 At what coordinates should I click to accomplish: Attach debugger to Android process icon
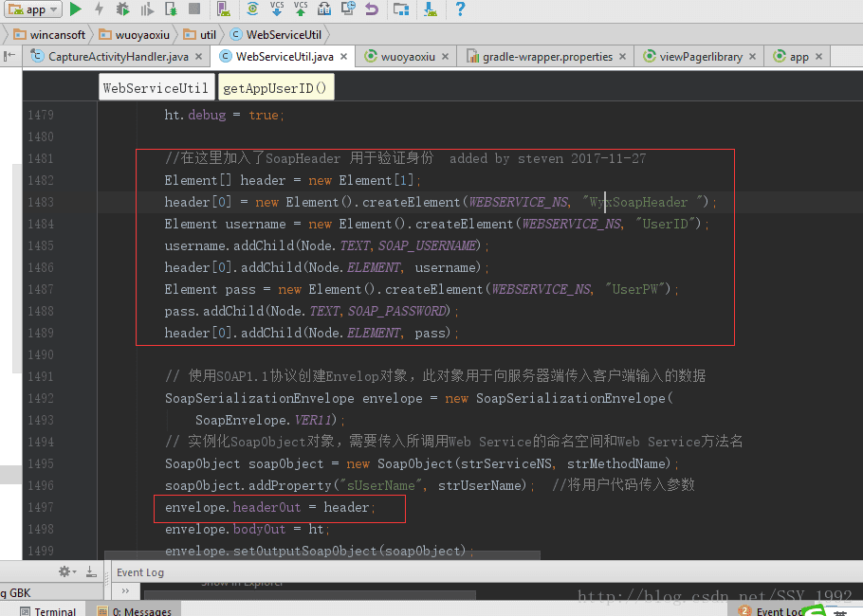coord(171,9)
